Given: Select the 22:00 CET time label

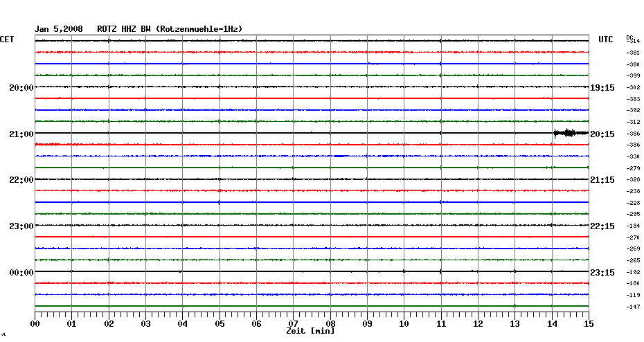Looking at the screenshot, I should click(21, 180).
